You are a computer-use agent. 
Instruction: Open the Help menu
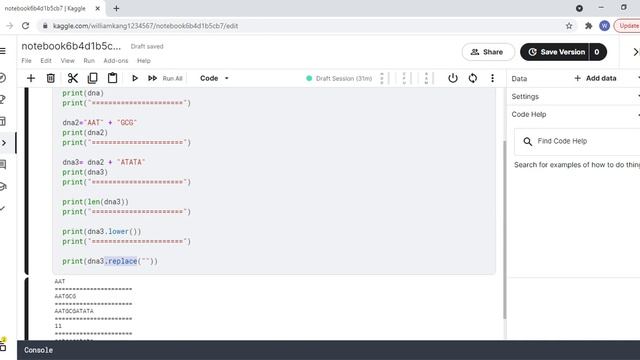click(x=144, y=60)
